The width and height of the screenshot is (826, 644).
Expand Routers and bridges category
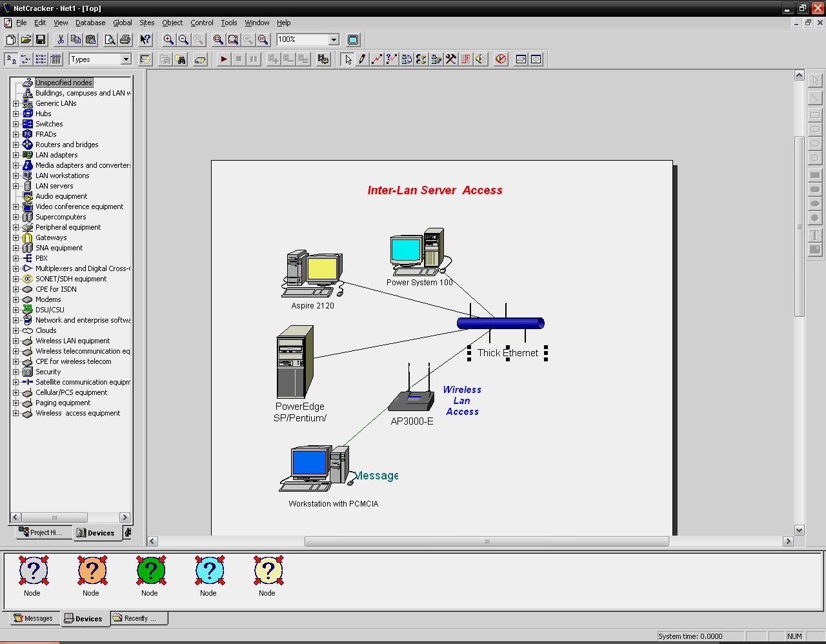tap(16, 145)
